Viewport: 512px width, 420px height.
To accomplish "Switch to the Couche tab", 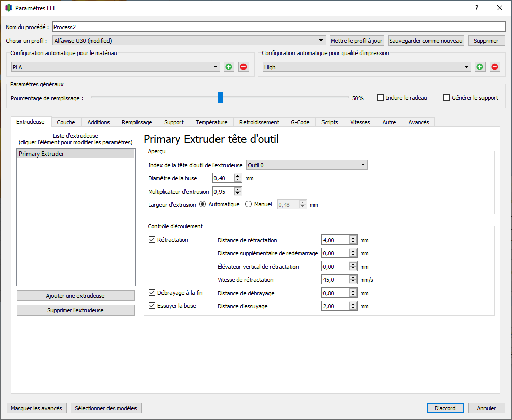I will tap(66, 122).
